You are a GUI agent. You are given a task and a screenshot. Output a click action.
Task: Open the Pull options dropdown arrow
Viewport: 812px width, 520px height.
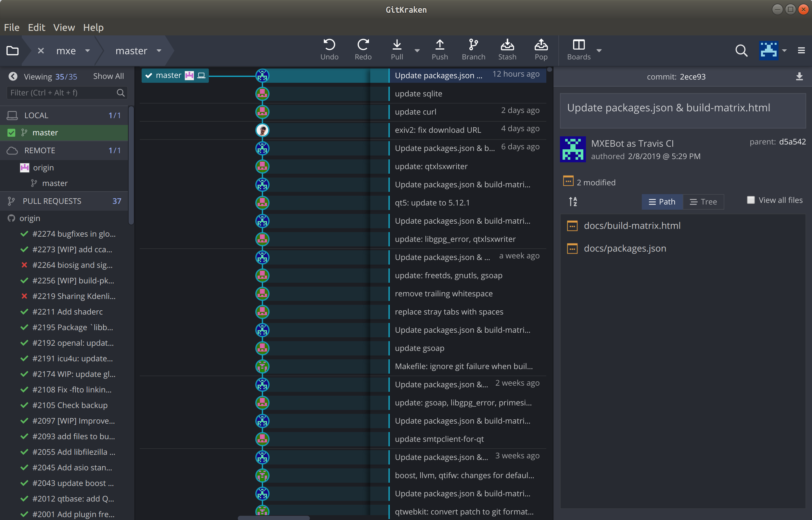click(x=417, y=51)
